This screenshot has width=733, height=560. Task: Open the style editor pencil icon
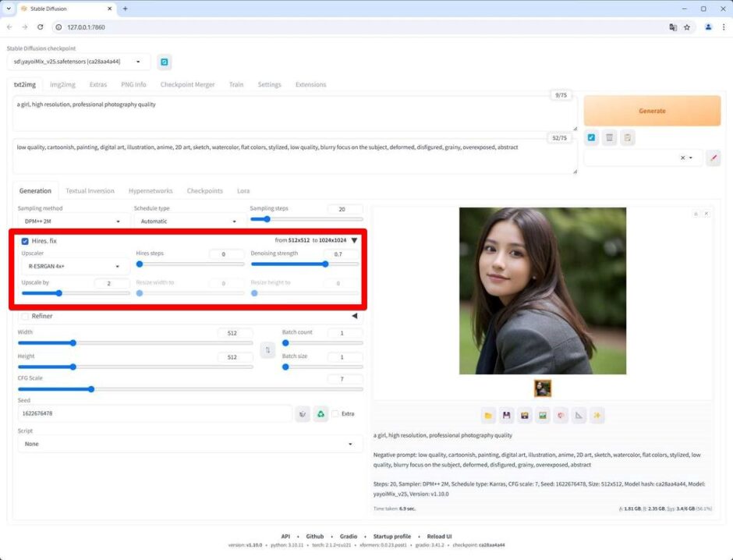click(714, 158)
